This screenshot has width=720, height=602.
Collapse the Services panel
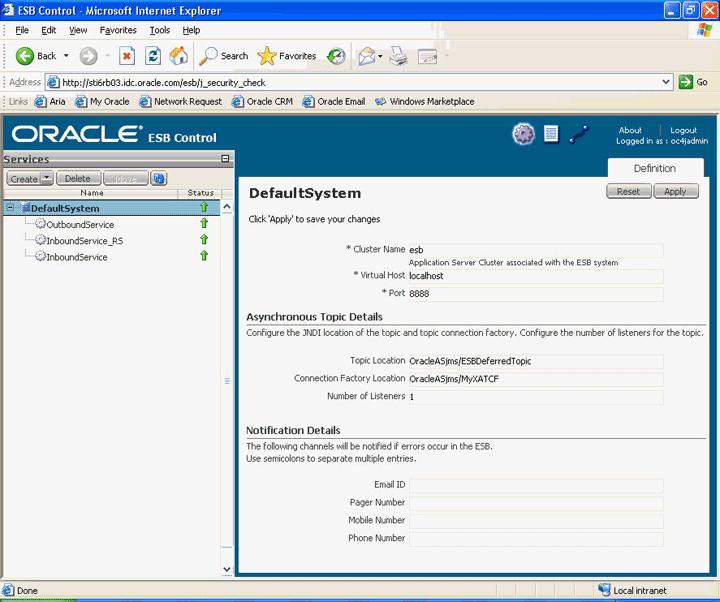[x=225, y=158]
